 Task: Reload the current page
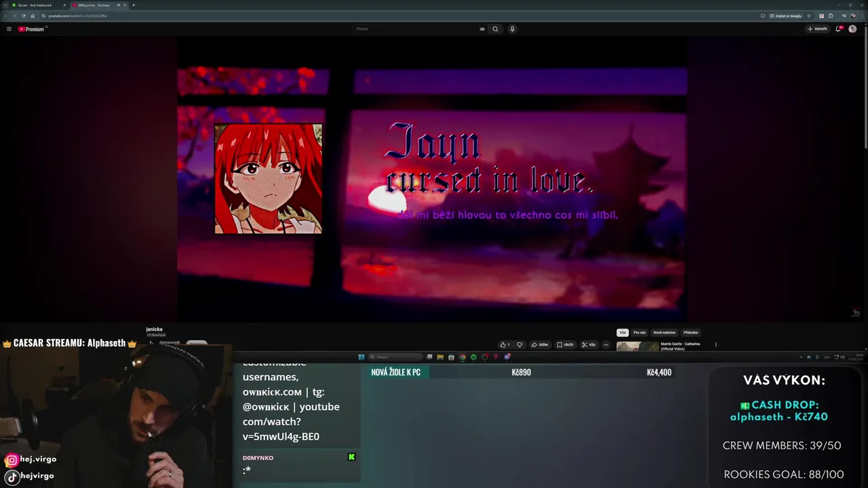[24, 16]
